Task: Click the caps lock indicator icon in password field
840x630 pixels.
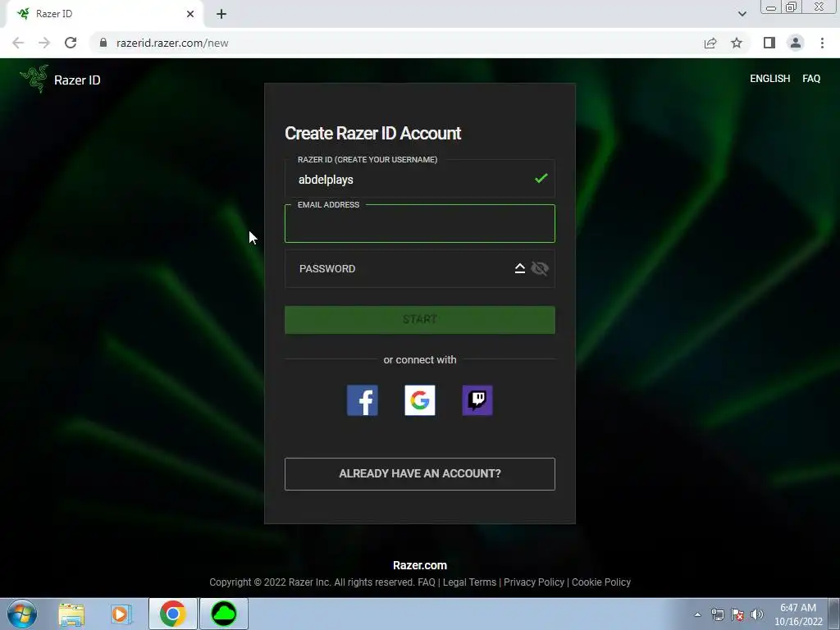Action: [519, 268]
